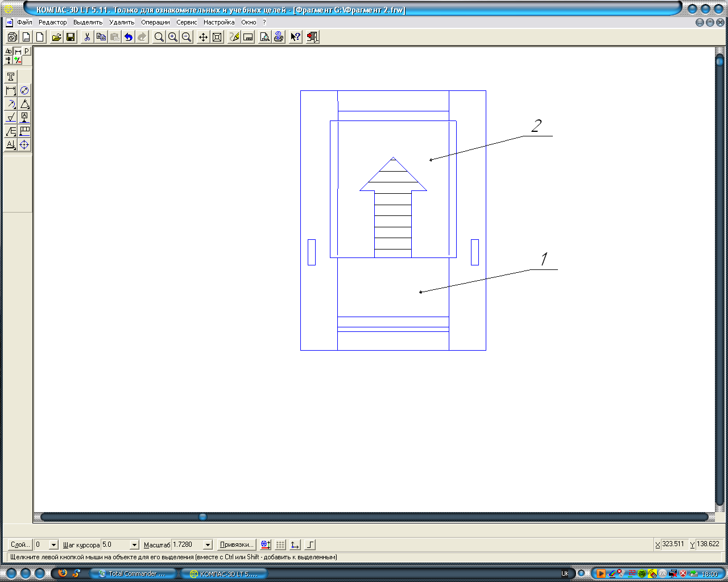Select the diametral dimension tool

click(x=24, y=90)
